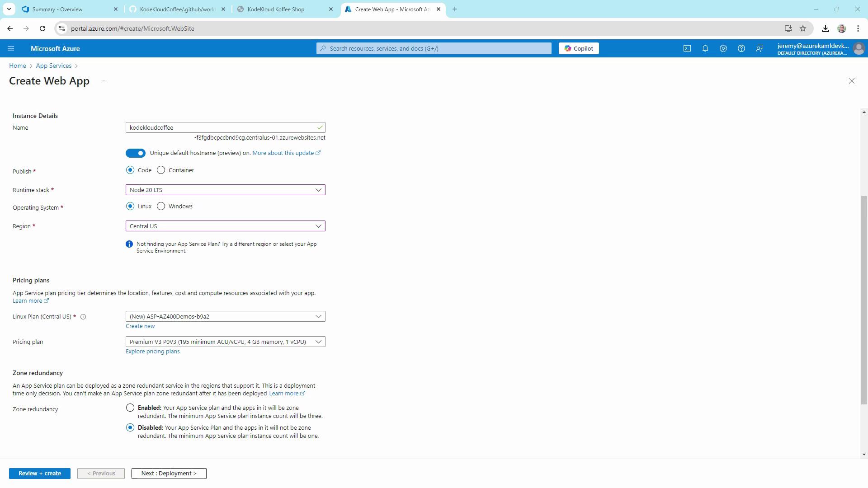868x488 pixels.
Task: Open More about this update link
Action: coord(286,153)
